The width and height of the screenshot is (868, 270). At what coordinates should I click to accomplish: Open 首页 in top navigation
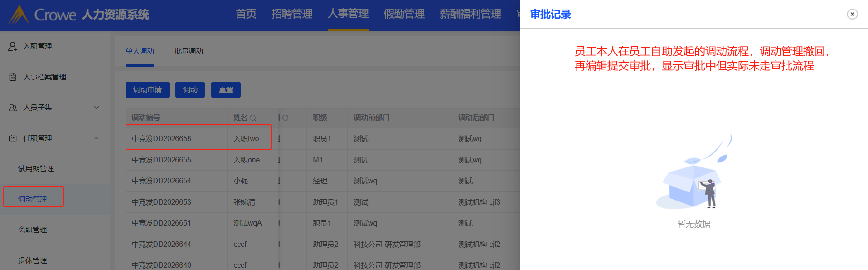[246, 14]
